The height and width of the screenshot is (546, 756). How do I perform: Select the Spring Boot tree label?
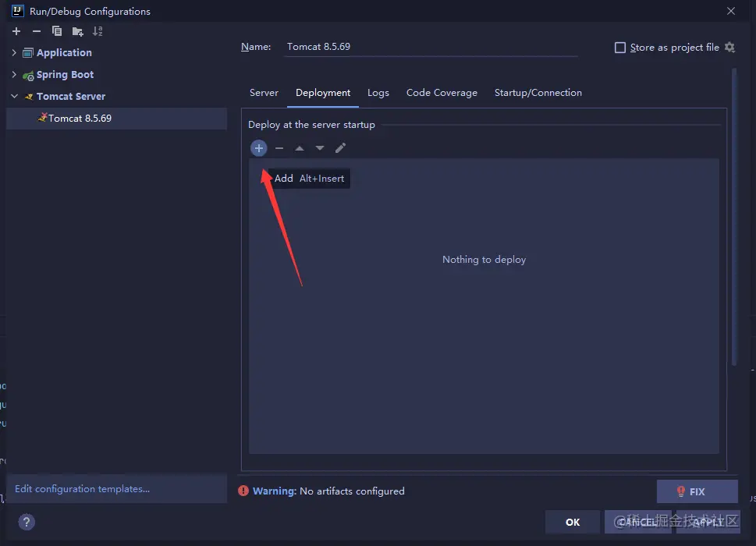tap(65, 74)
